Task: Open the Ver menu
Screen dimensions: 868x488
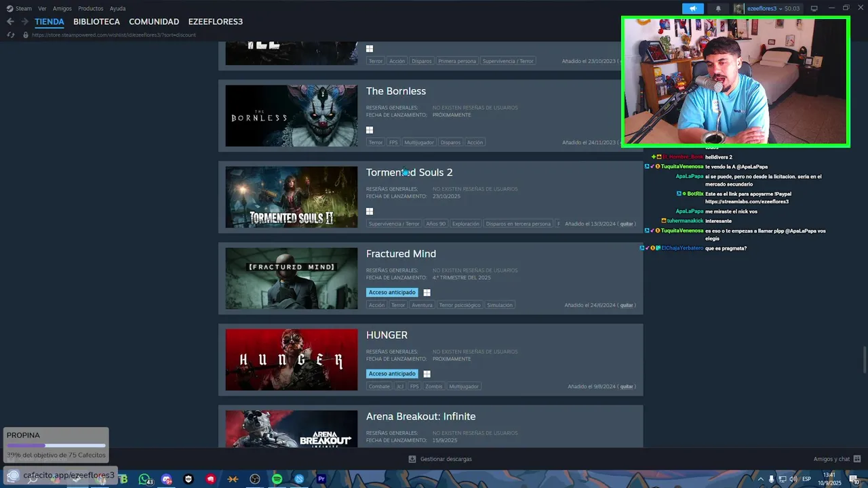Action: (42, 9)
